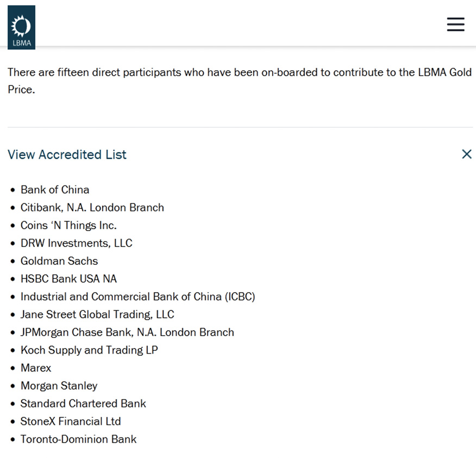Click Citibank, N.A. London Branch entry
The width and height of the screenshot is (476, 458).
pos(92,208)
